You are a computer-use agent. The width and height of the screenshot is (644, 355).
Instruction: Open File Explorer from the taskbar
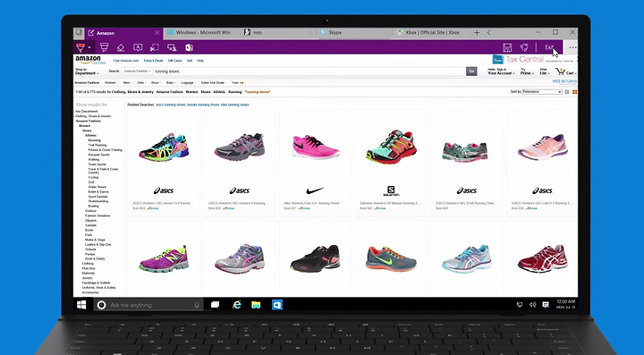[x=256, y=305]
